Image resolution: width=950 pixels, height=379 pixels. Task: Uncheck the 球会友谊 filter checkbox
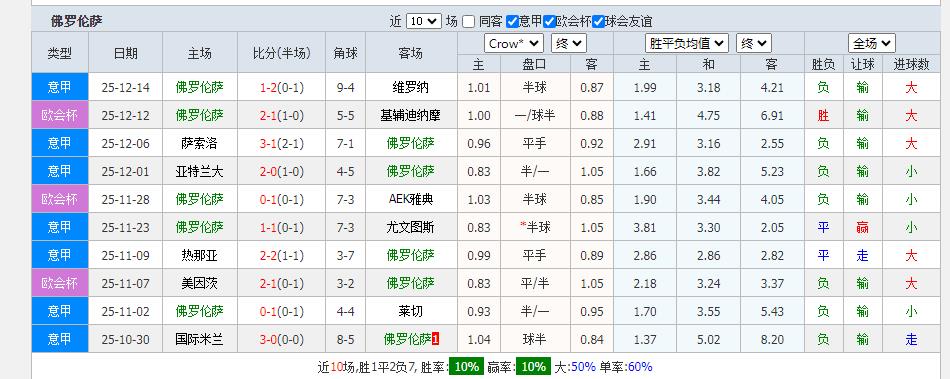pyautogui.click(x=599, y=22)
